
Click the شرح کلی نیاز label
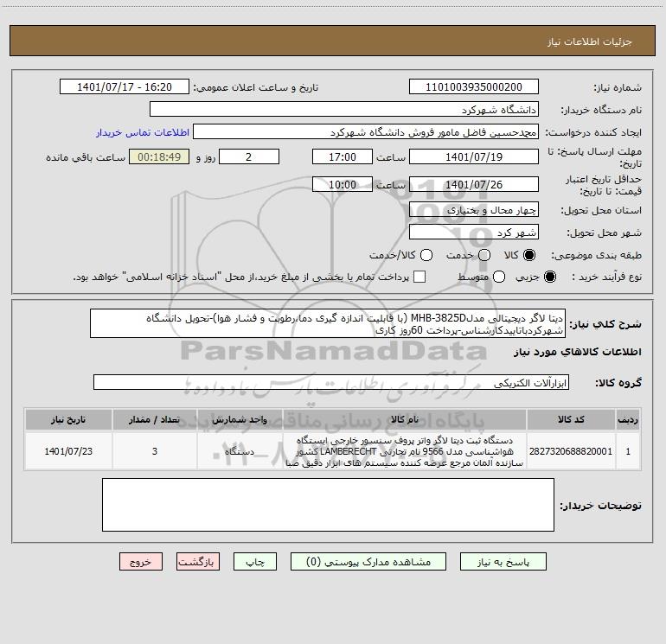(605, 324)
